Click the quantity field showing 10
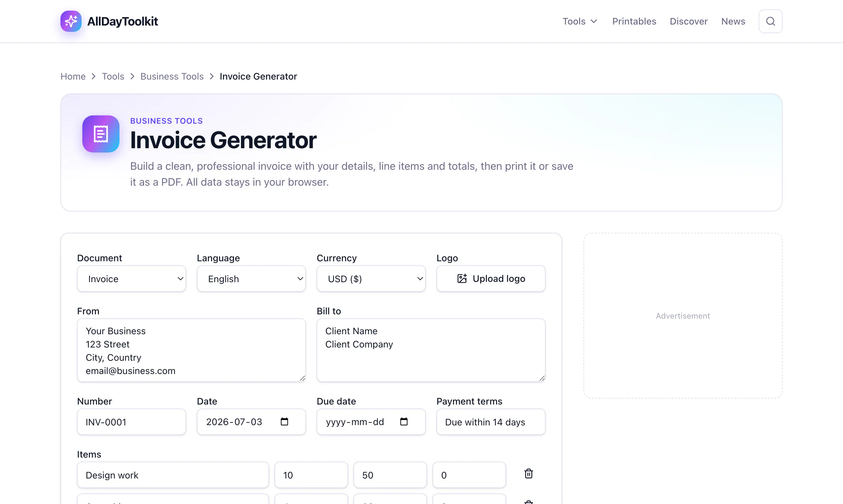Viewport: 843px width, 504px height. point(311,475)
